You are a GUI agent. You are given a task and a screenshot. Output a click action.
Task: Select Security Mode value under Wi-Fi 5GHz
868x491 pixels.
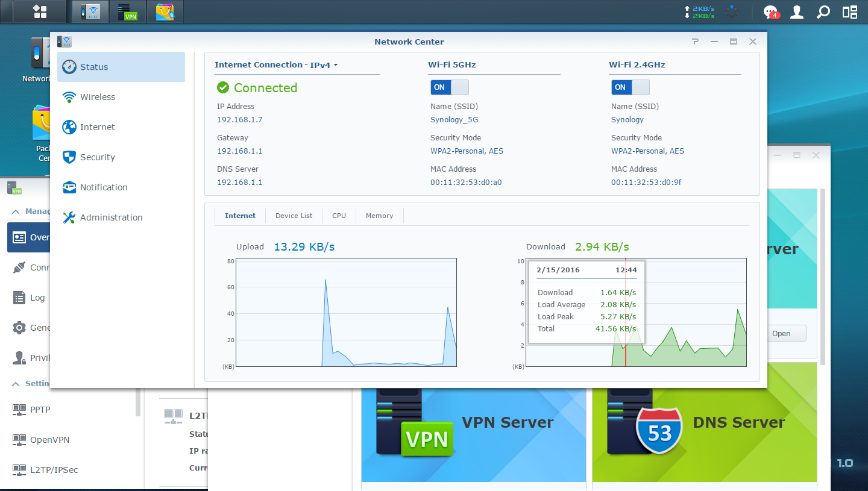tap(467, 151)
